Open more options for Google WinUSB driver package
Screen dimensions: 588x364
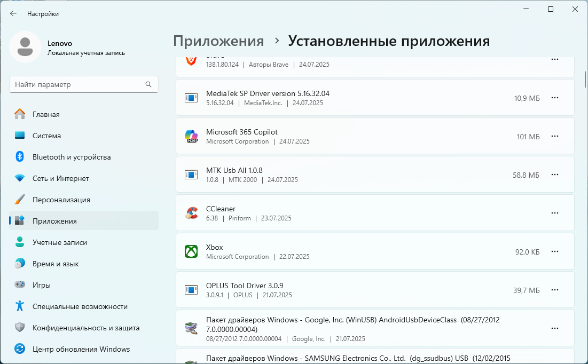point(555,328)
